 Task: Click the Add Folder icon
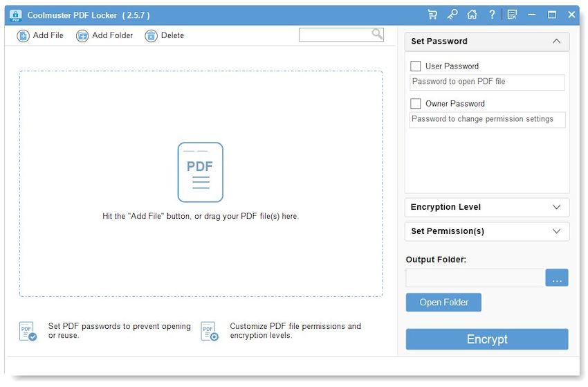[x=82, y=36]
